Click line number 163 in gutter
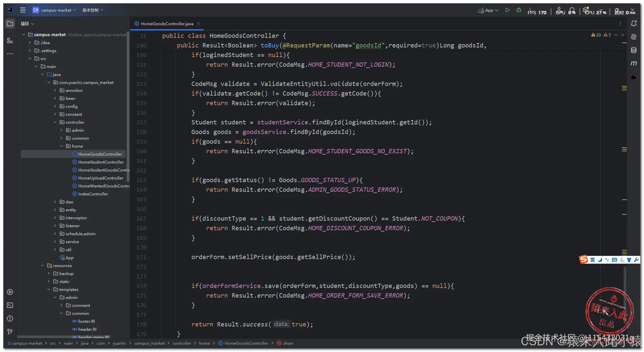 [141, 180]
